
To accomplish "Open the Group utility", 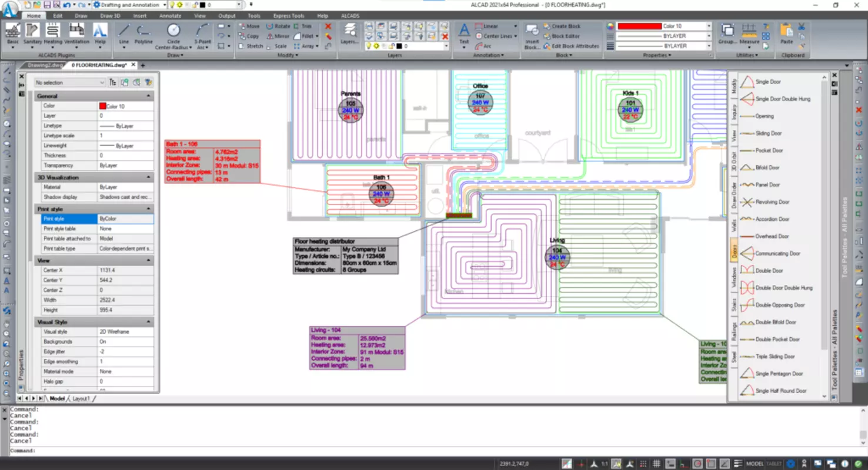I will point(727,34).
